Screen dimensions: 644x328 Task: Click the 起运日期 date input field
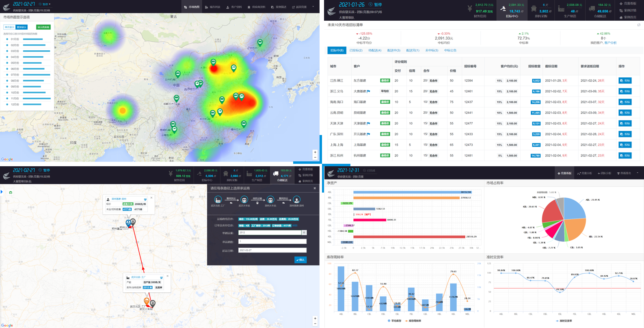(x=272, y=250)
